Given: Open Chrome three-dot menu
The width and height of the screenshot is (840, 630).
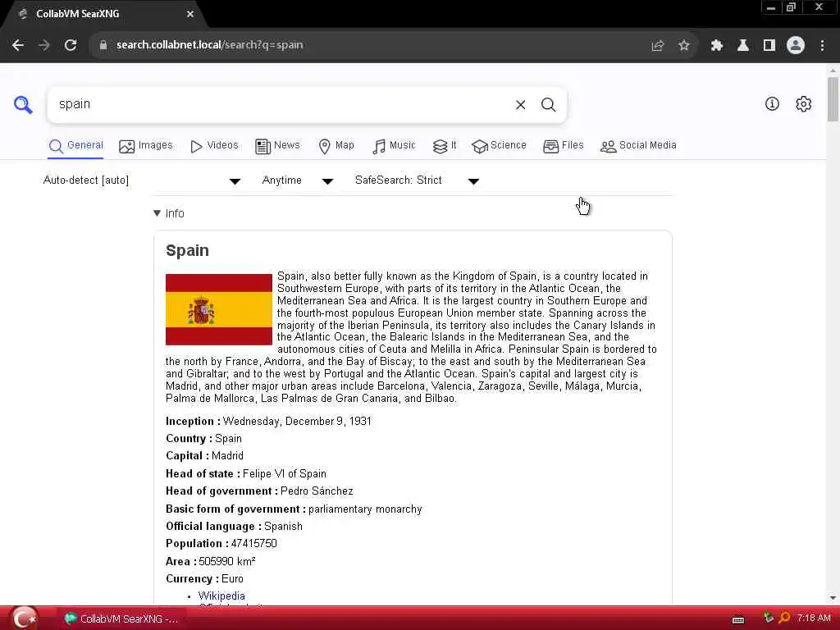Looking at the screenshot, I should click(x=822, y=46).
